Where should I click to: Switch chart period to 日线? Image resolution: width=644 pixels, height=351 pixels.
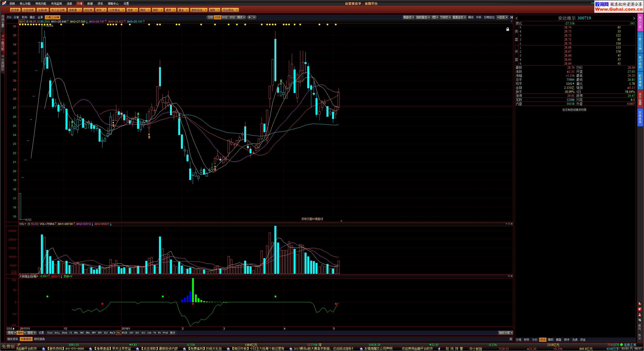pyautogui.click(x=218, y=17)
